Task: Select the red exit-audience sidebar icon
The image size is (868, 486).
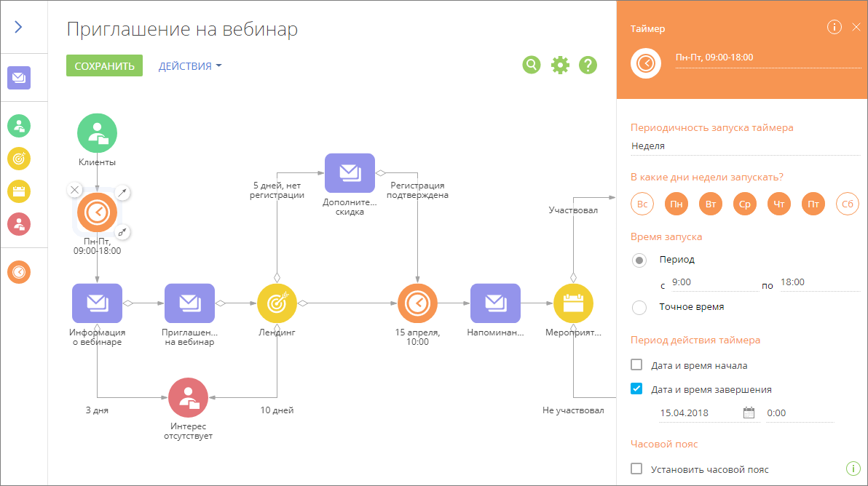Action: pos(19,224)
